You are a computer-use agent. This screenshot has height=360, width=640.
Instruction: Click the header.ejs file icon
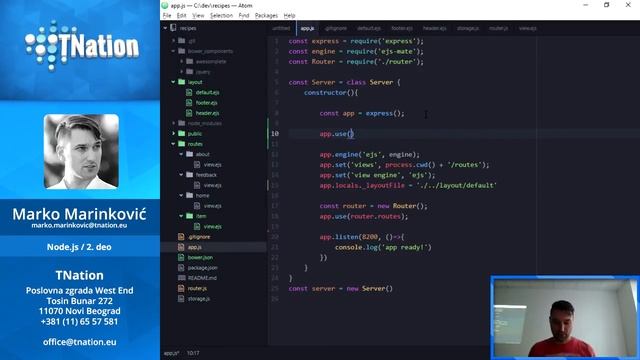click(189, 113)
